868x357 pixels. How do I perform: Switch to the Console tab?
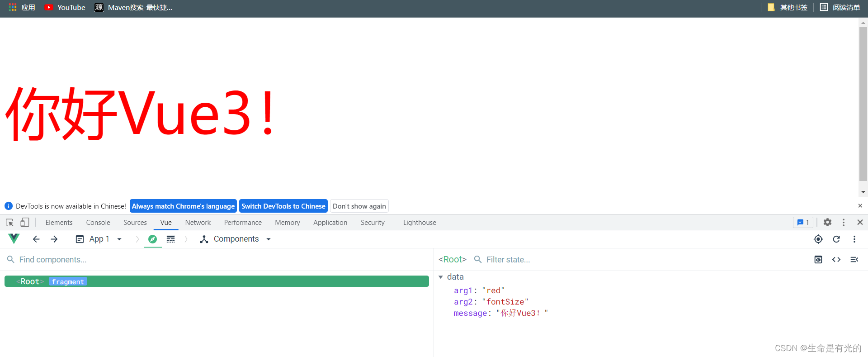(x=98, y=222)
